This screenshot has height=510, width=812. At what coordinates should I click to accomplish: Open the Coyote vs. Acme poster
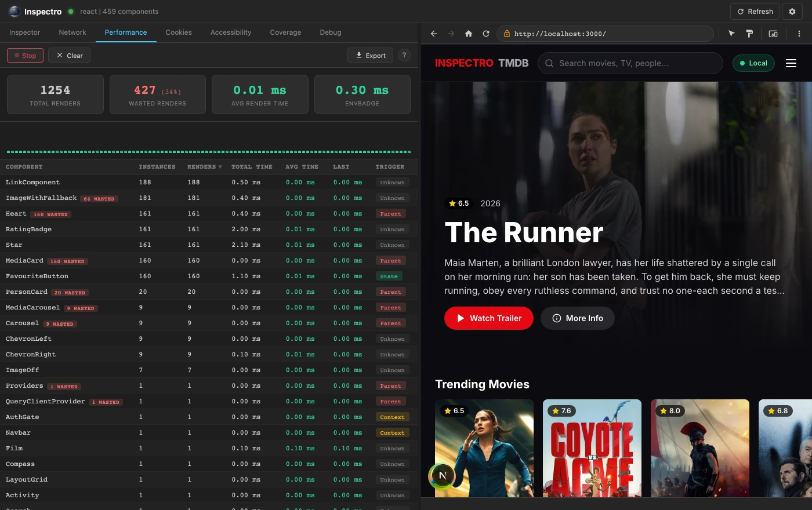(x=592, y=448)
